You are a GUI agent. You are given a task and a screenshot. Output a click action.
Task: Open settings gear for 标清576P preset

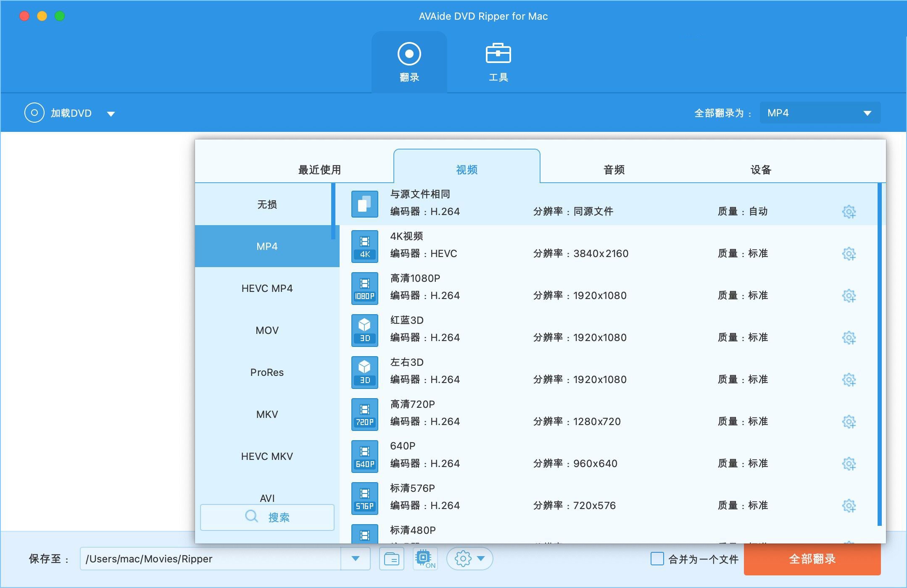click(x=849, y=506)
